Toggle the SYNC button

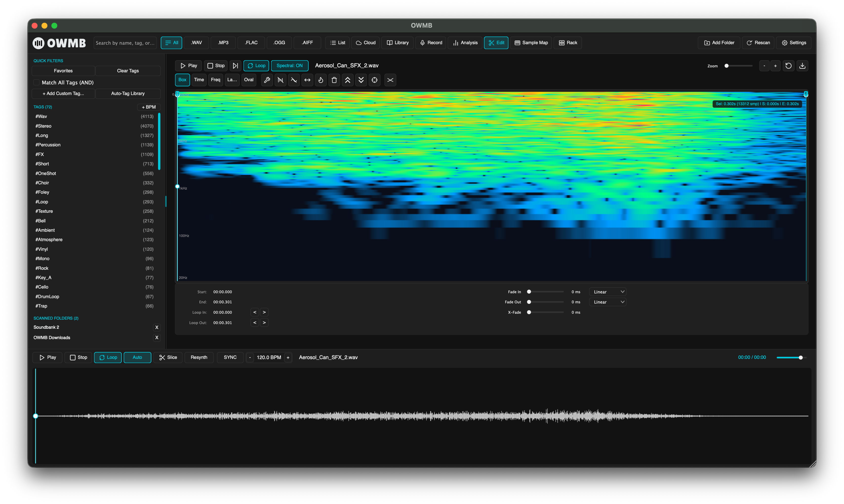[230, 357]
